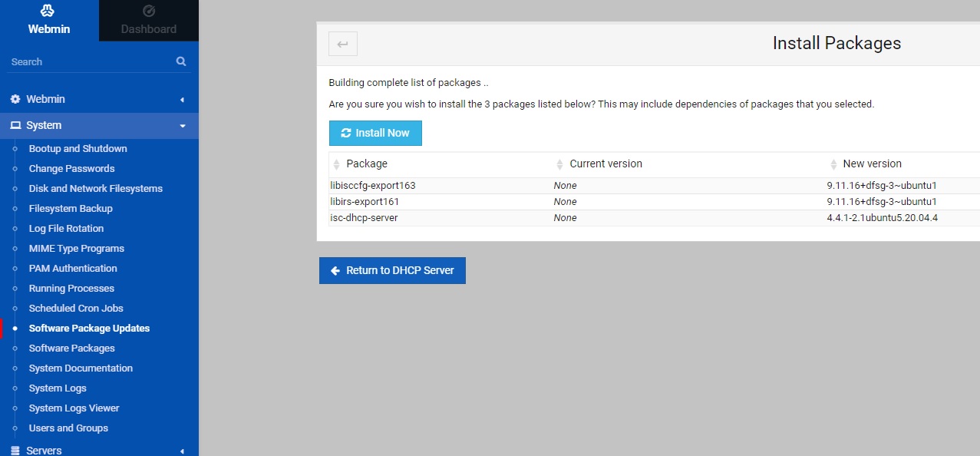Collapse the System section arrow
Screen dimensions: 980x456
pos(182,126)
